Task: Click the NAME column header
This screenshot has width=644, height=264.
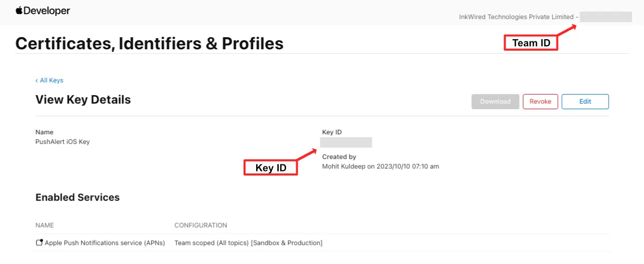Action: coord(44,225)
